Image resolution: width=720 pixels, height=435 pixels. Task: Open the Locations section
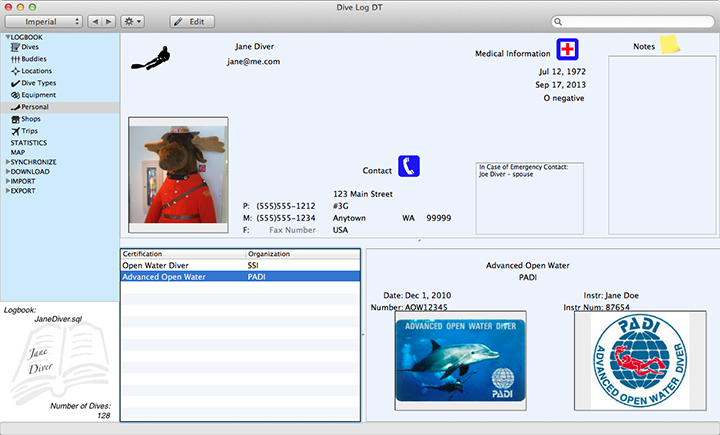36,71
